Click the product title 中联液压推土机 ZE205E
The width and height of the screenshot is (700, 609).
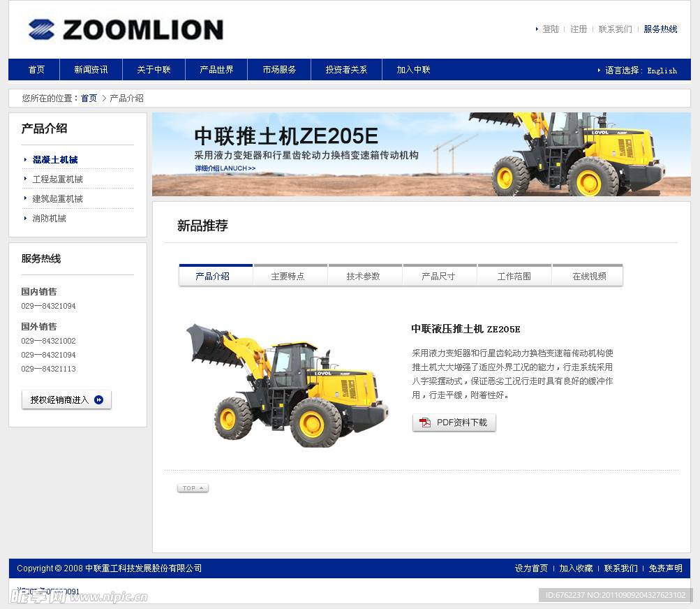click(x=466, y=330)
